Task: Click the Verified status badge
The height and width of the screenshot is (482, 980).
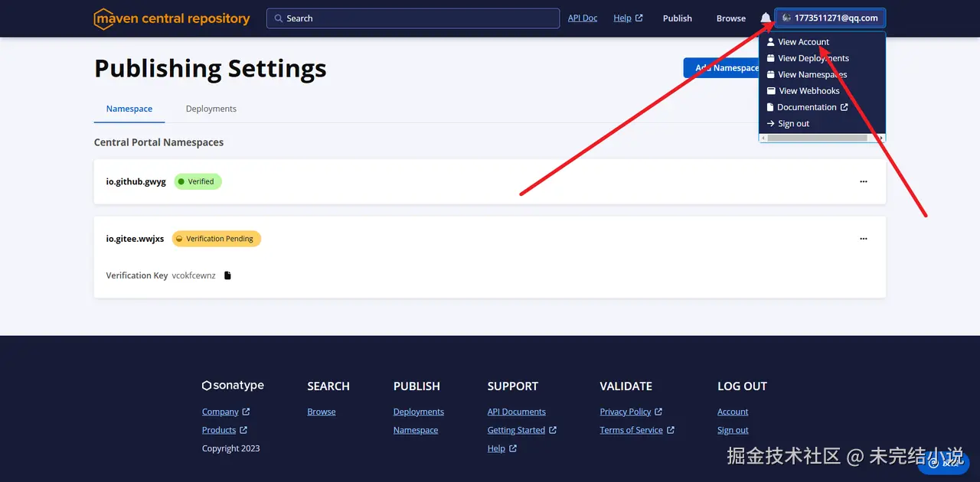Action: point(198,181)
